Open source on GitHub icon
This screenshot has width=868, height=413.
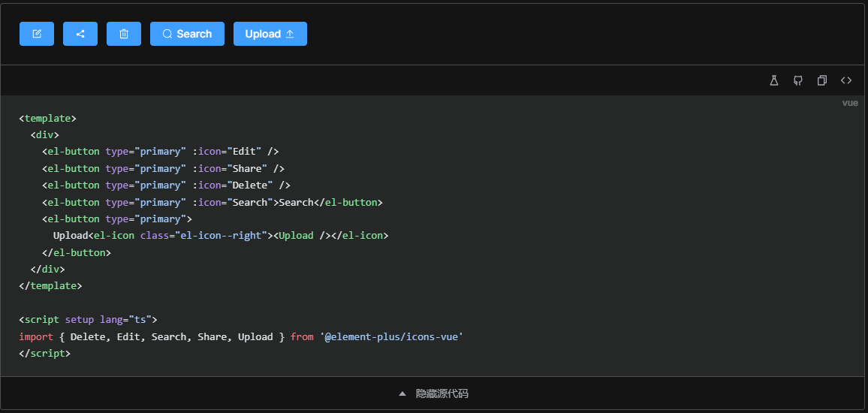797,81
